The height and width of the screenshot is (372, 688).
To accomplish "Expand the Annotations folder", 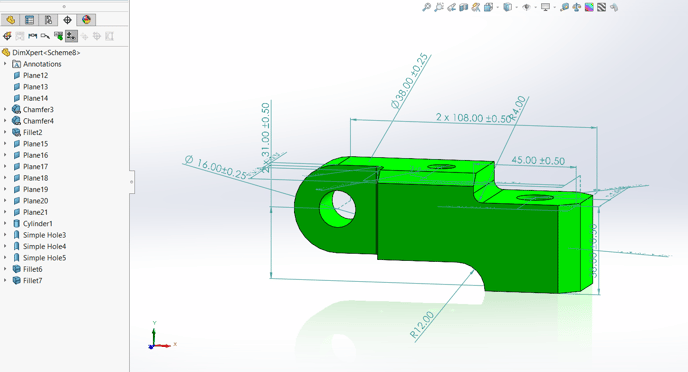I will (5, 64).
